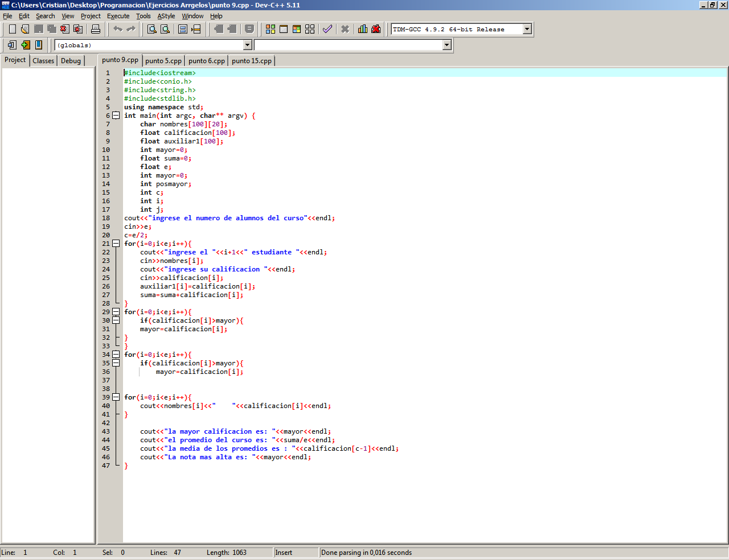This screenshot has width=729, height=560.
Task: Click the Find magnifier icon
Action: click(152, 29)
